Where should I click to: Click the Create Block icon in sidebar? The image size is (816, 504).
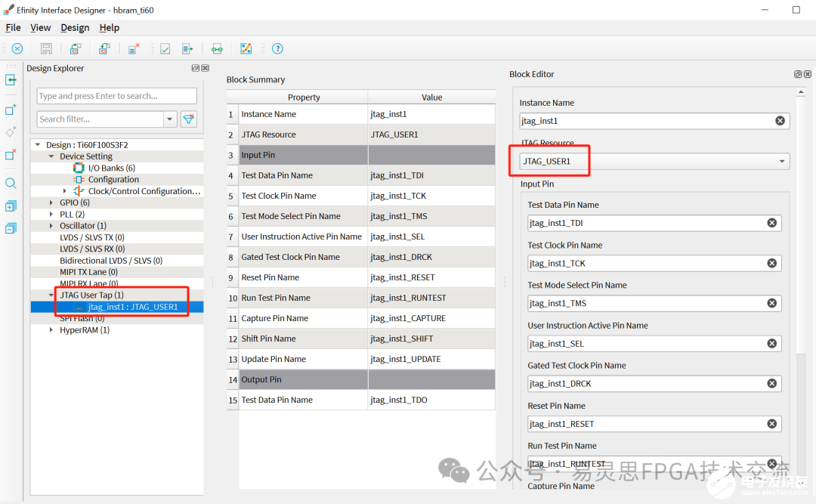coord(11,110)
